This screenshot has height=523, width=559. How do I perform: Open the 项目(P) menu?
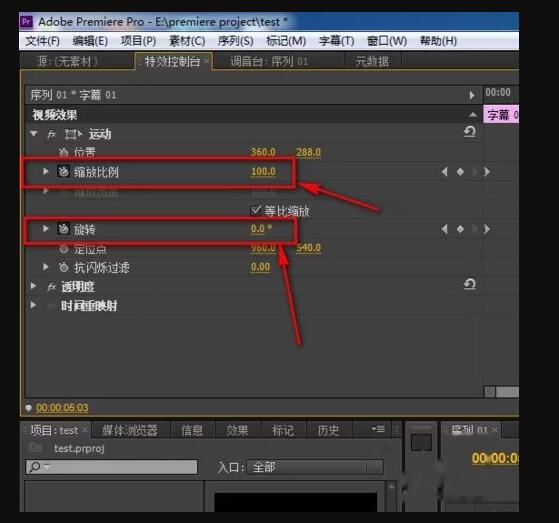[138, 41]
